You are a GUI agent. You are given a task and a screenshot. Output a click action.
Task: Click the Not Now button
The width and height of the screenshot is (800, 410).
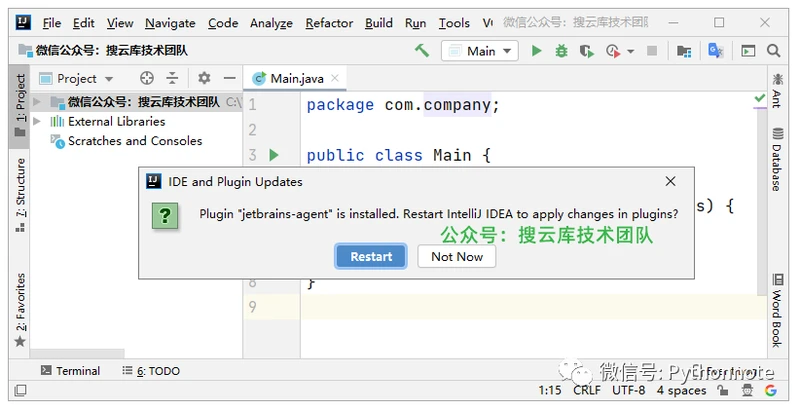point(457,256)
